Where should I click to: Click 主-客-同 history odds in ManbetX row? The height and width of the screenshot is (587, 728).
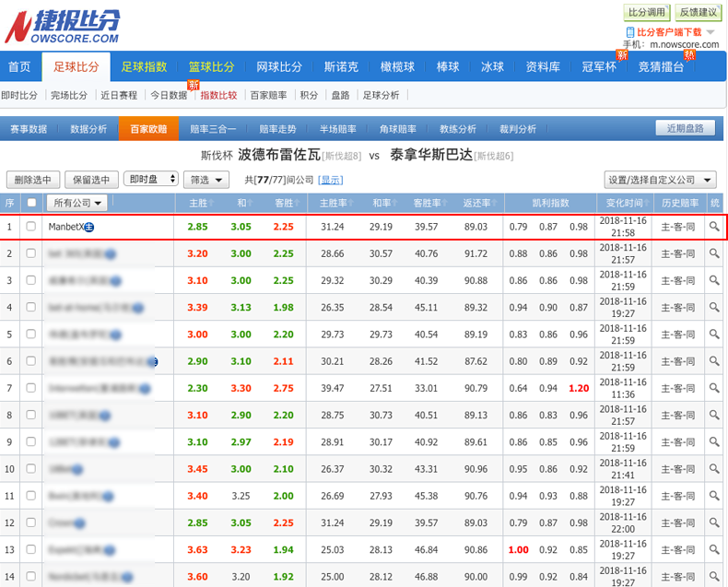coord(679,227)
